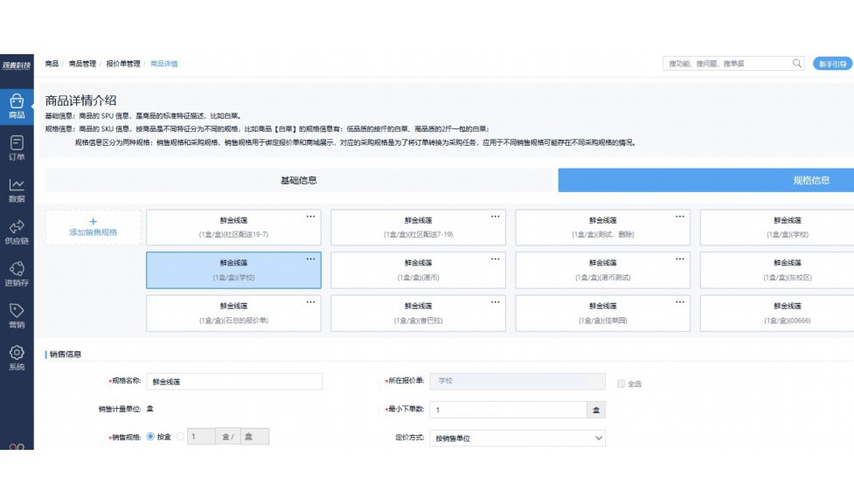Select the custom spec radio beside 按盒

(x=182, y=435)
